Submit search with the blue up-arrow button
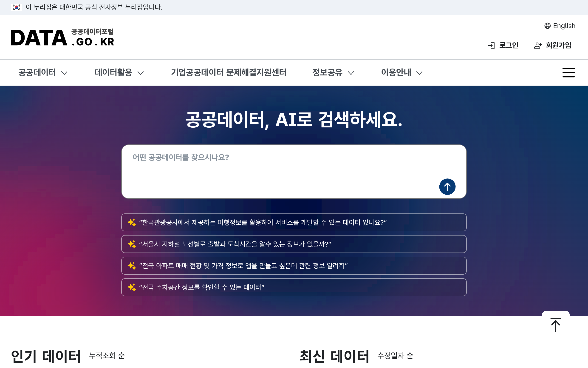Viewport: 588px width, 368px height. (x=447, y=187)
